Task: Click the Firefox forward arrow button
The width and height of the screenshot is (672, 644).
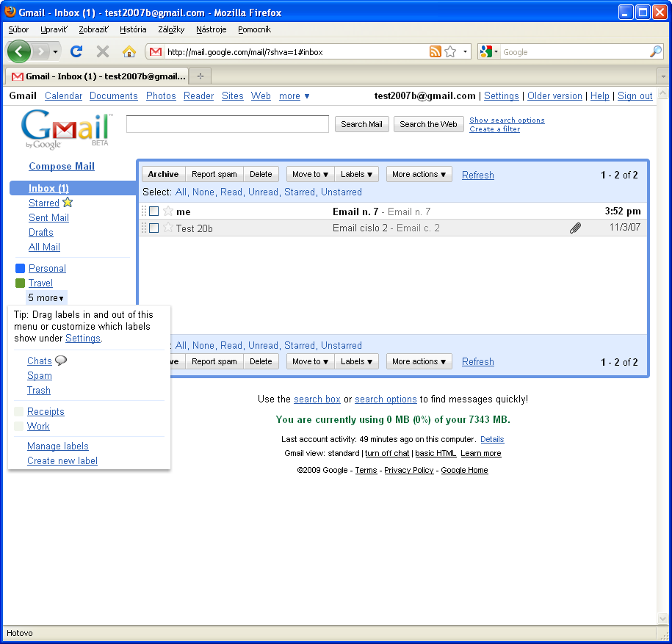Action: [40, 52]
